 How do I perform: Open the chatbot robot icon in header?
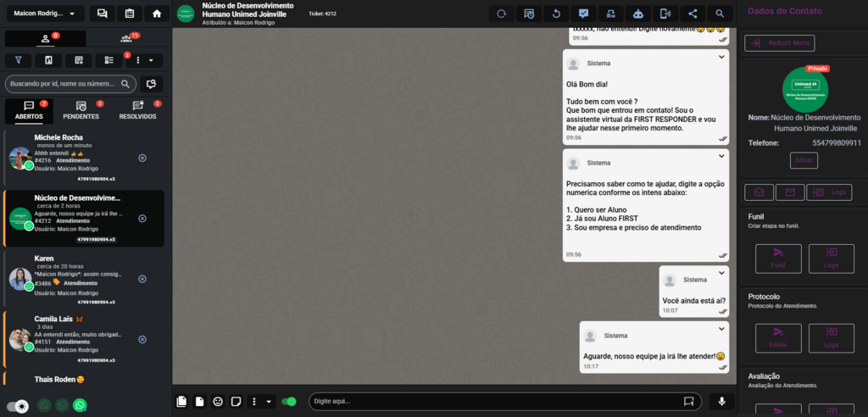click(x=638, y=14)
